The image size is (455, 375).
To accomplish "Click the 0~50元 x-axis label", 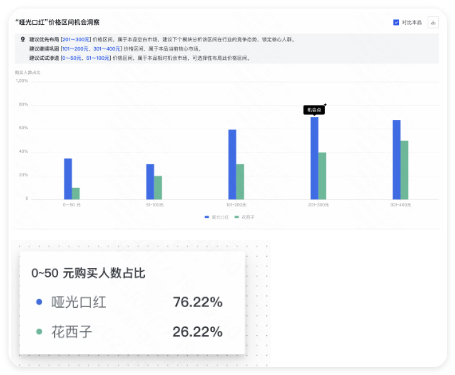I will point(72,205).
